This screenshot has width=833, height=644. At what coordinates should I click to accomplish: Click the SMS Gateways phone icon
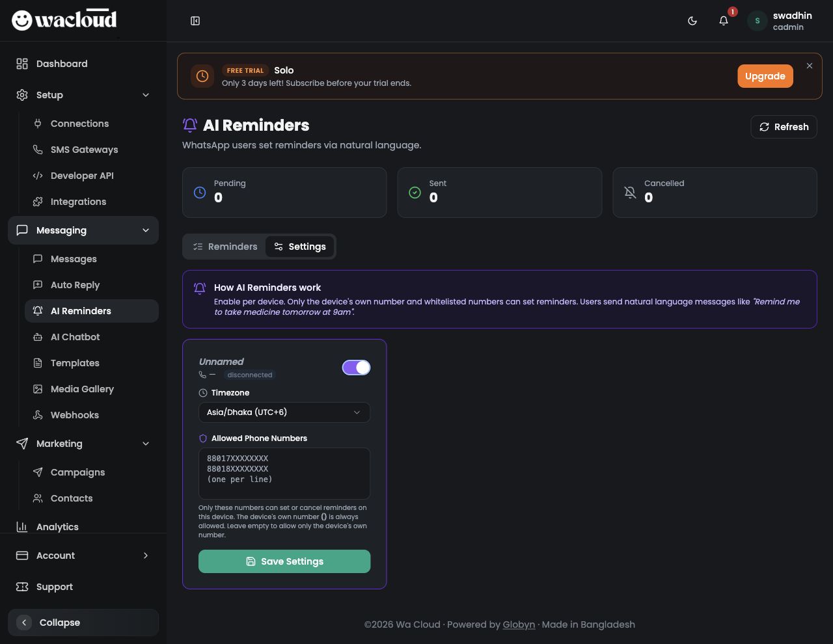38,150
